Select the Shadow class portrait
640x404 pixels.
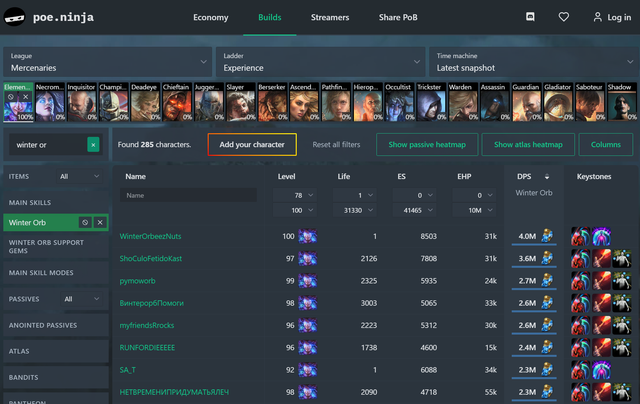[622, 102]
